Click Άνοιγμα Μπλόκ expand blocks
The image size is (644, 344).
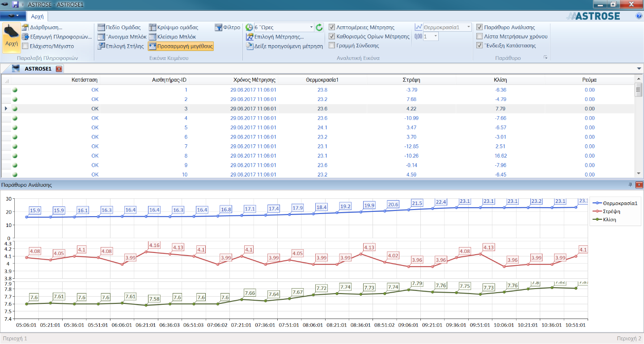[x=122, y=37]
